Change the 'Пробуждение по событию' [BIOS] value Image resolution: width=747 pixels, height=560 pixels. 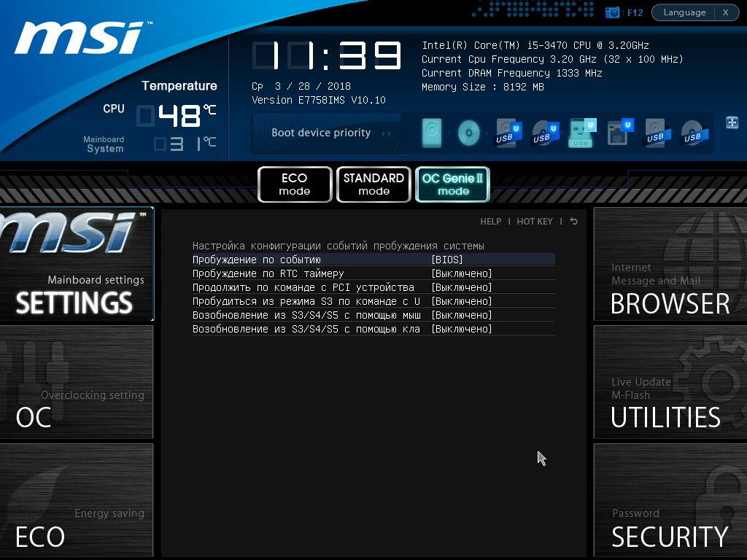pos(447,260)
